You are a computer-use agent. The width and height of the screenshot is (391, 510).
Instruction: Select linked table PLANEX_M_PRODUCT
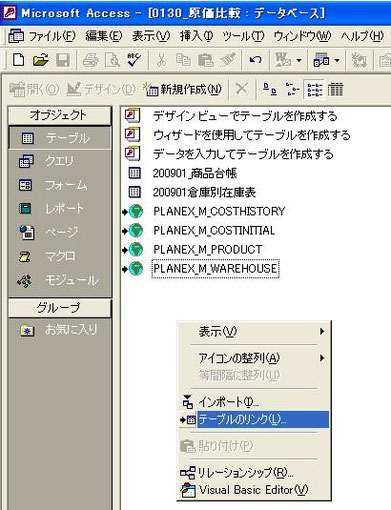(208, 249)
